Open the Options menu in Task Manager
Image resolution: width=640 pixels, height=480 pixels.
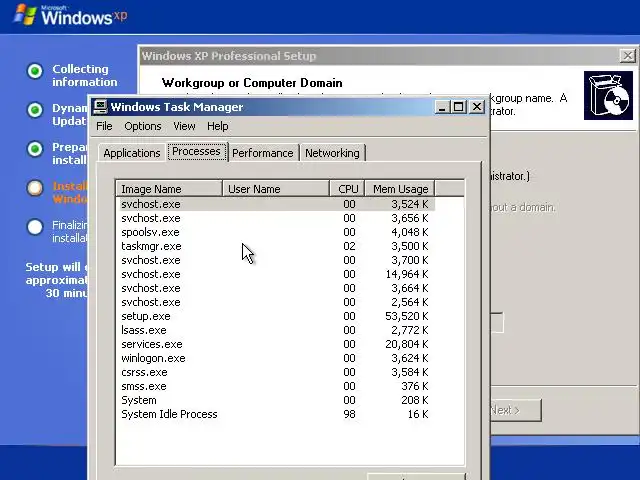(142, 126)
